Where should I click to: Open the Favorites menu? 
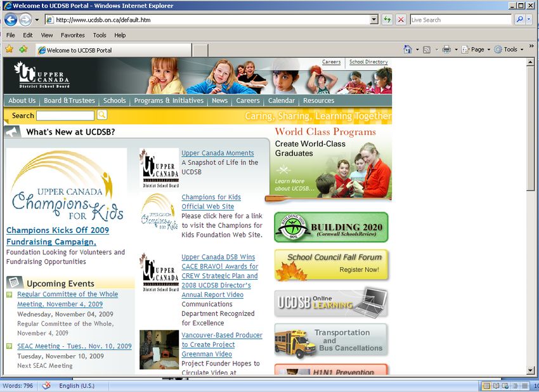(x=72, y=35)
